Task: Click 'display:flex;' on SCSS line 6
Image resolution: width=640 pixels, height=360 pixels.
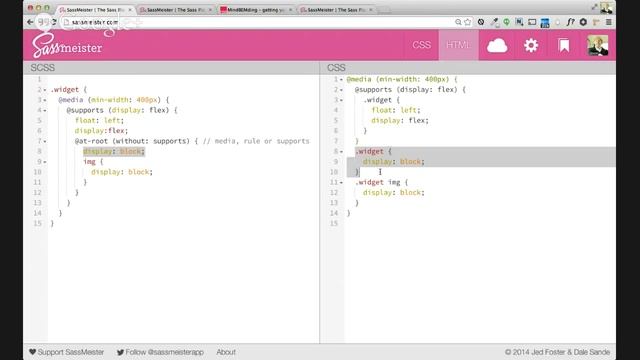Action: click(x=101, y=131)
